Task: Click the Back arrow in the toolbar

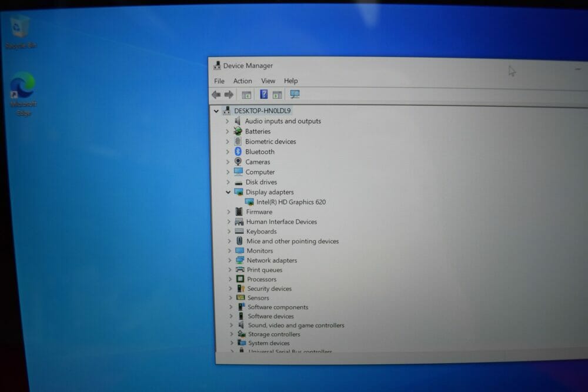Action: 216,95
